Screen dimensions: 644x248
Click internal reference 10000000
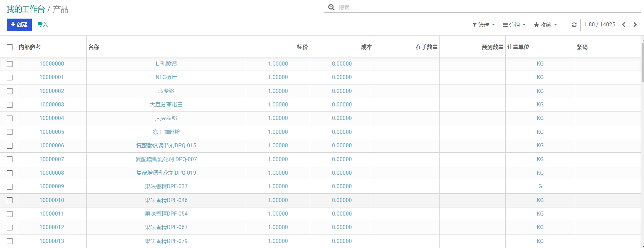coord(52,64)
